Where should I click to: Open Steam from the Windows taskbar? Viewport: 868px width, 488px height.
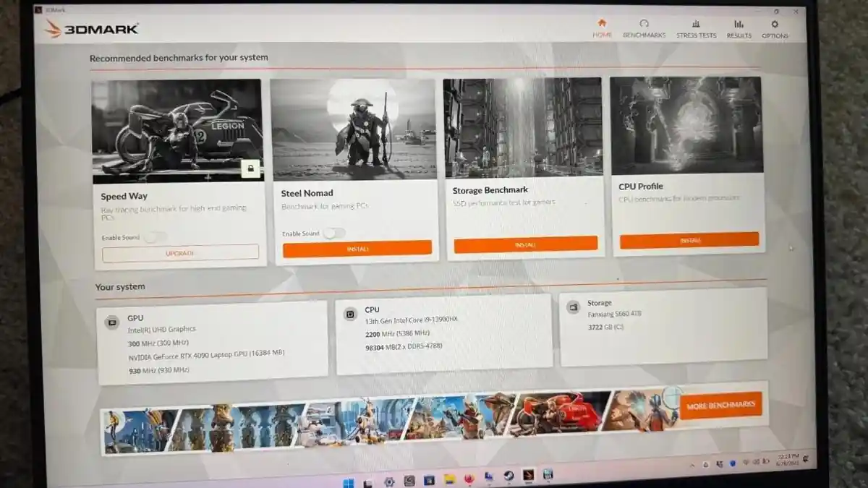[x=509, y=476]
